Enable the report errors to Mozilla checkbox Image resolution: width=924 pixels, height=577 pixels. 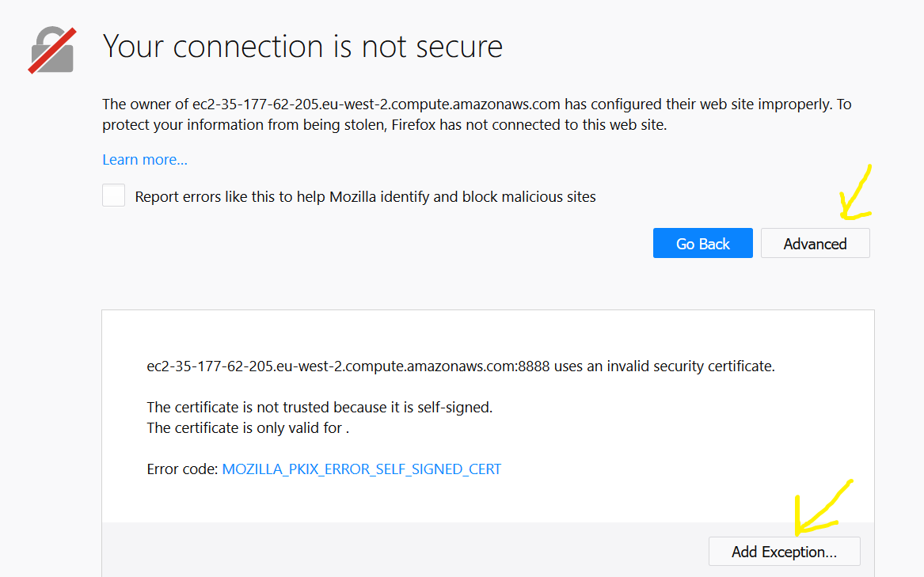[x=114, y=195]
